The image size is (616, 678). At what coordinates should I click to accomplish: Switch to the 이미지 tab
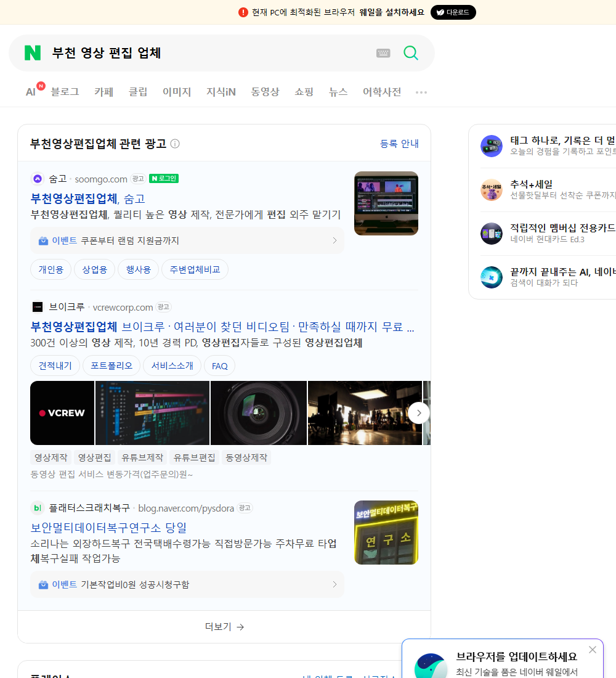[x=177, y=92]
